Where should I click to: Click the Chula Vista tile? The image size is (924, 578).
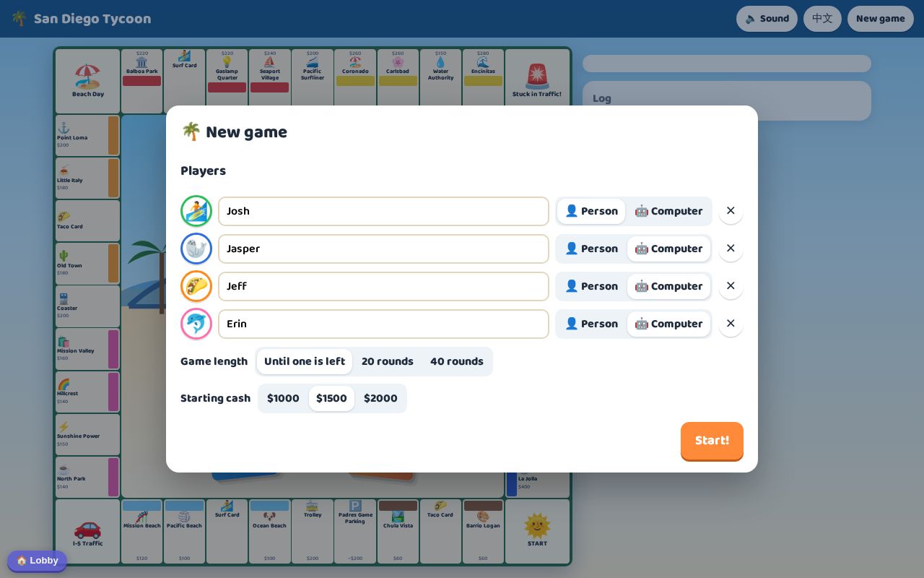click(x=398, y=531)
